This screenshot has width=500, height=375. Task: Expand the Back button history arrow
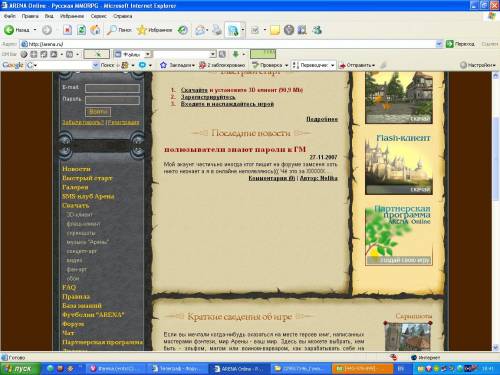(x=35, y=30)
